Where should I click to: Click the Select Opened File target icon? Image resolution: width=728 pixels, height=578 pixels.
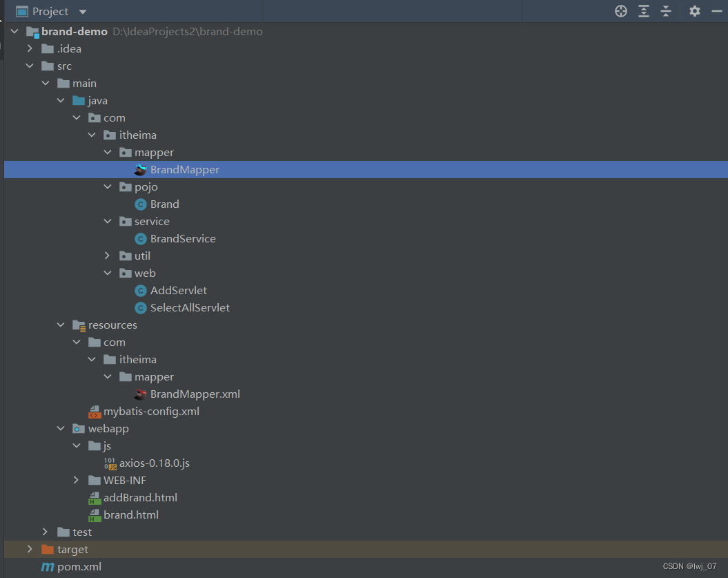(x=621, y=11)
